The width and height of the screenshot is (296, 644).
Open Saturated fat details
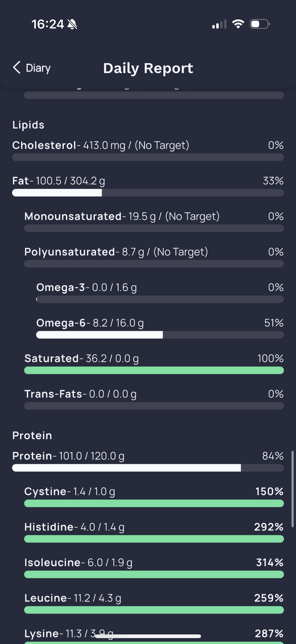(154, 363)
